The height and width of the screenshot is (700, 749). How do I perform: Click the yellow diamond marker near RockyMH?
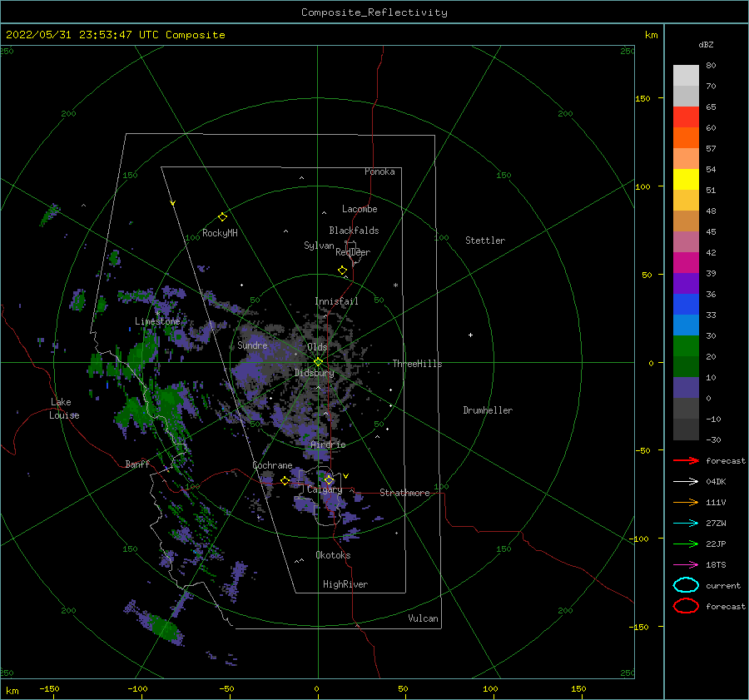point(222,217)
